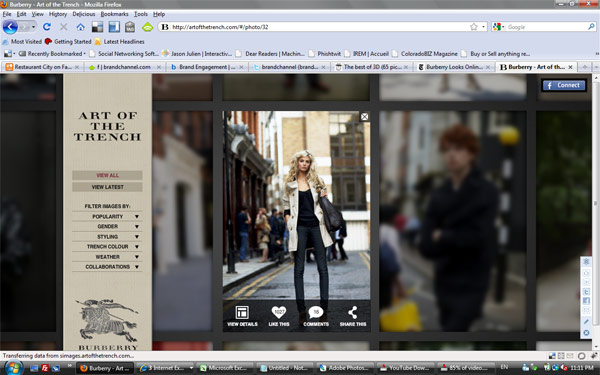Screen dimensions: 600x375
Task: Click the wrench icon in the status bar
Action: [594, 356]
